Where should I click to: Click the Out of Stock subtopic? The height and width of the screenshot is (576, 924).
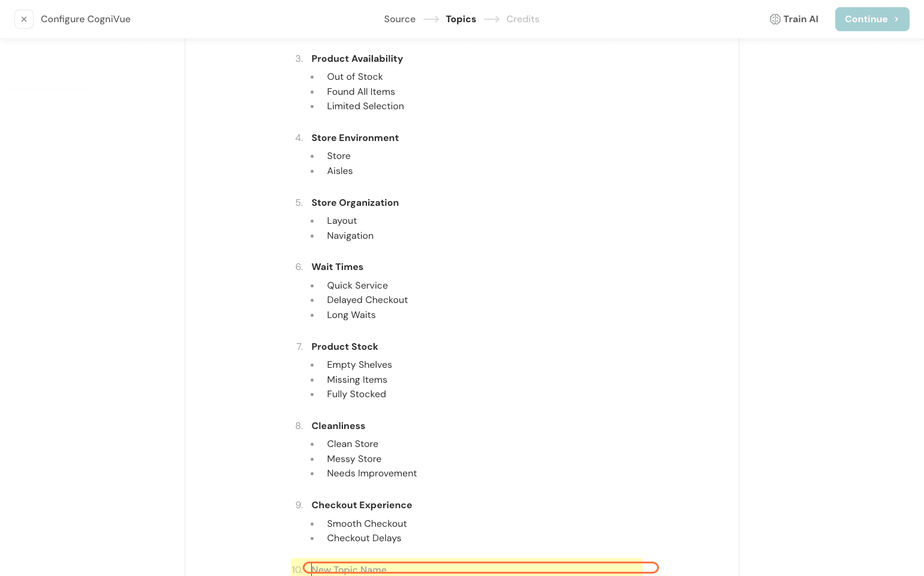tap(354, 77)
